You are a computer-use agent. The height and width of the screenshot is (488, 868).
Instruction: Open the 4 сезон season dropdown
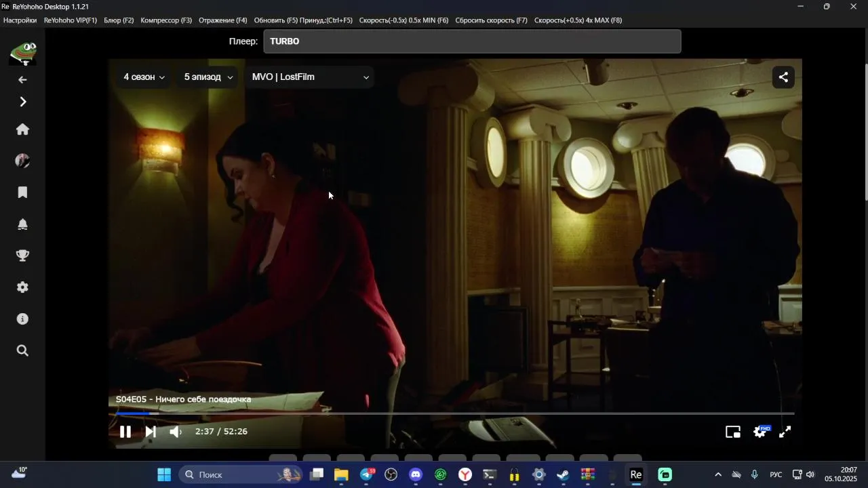click(x=144, y=77)
